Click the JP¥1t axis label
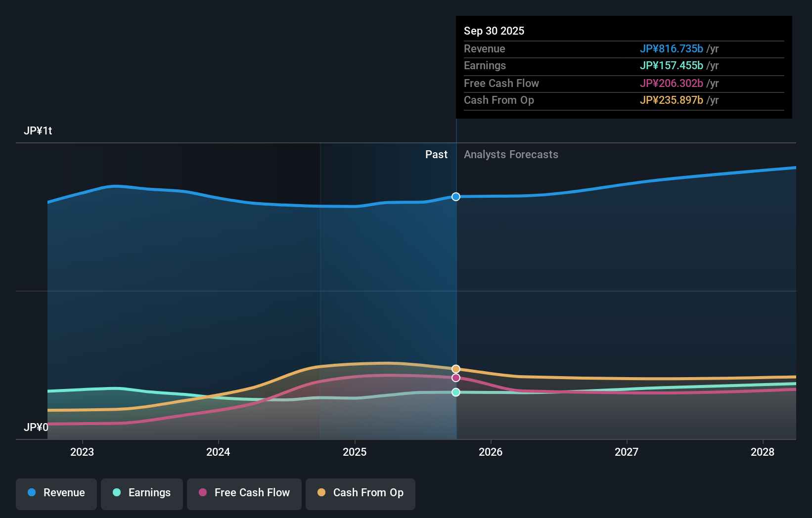This screenshot has width=812, height=518. coord(39,130)
